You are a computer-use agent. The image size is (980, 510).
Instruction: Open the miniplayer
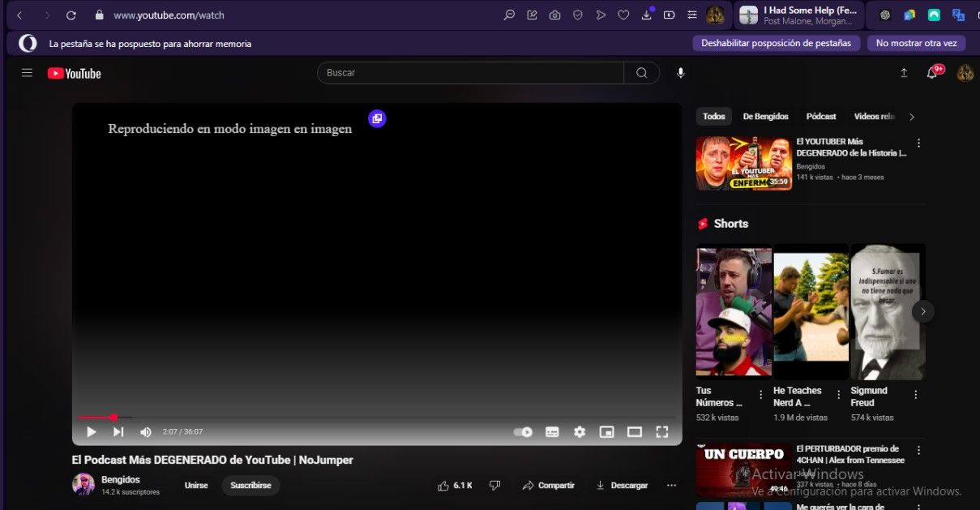coord(606,432)
